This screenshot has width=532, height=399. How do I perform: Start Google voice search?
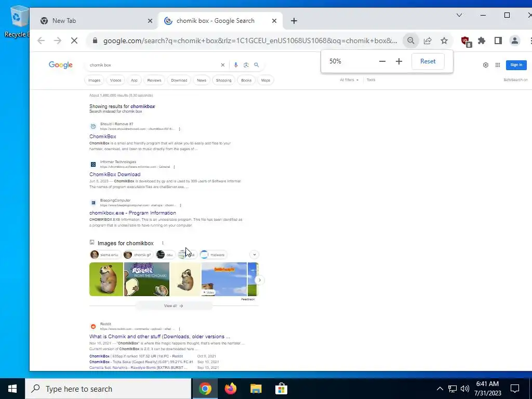236,65
